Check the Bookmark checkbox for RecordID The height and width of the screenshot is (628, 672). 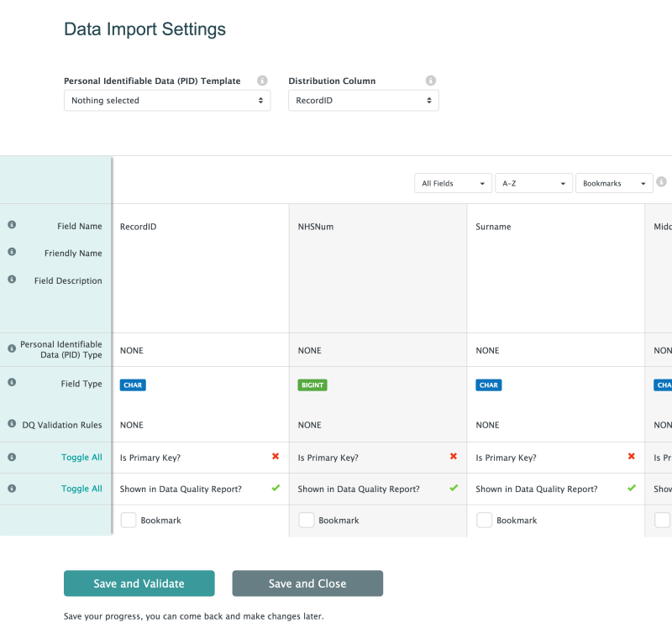pos(129,521)
